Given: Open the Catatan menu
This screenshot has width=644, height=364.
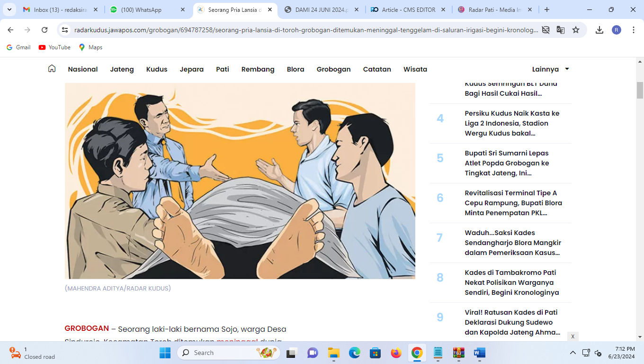Looking at the screenshot, I should [x=377, y=69].
